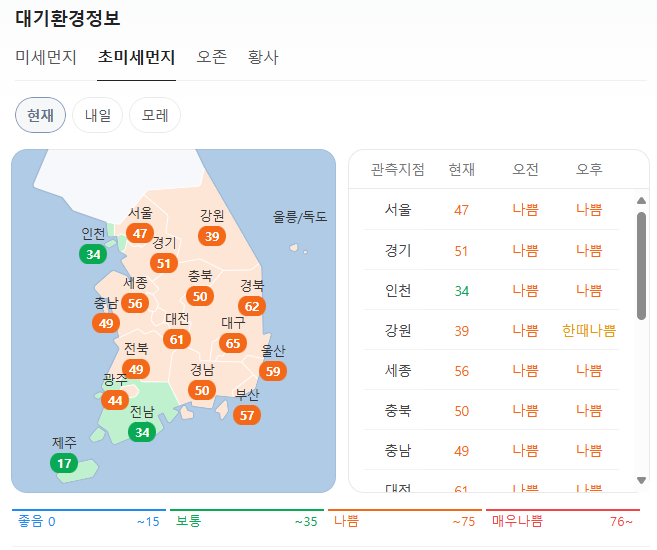The width and height of the screenshot is (657, 550).
Task: Click 보통 legend label
Action: pos(189,521)
